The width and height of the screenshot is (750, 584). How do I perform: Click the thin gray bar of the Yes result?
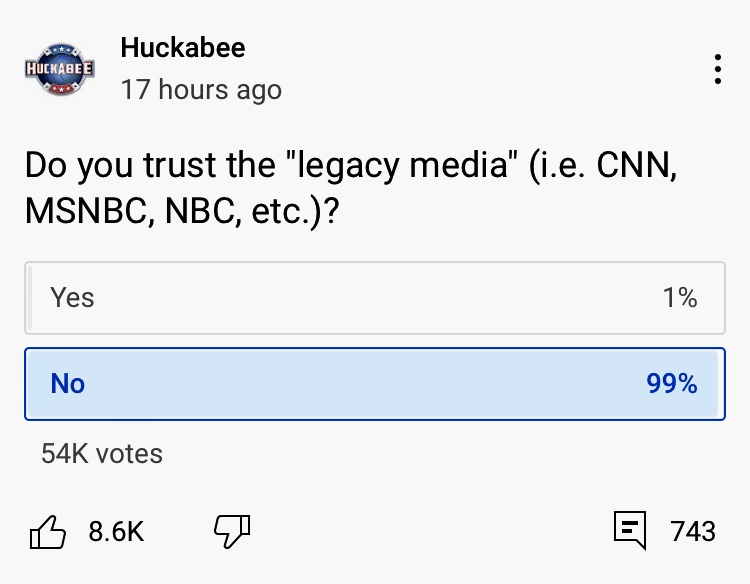(x=29, y=298)
